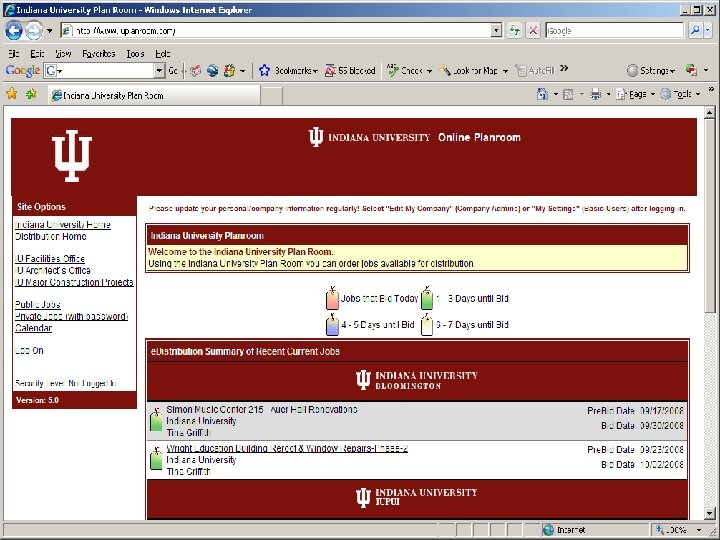Click the Look for Map button
Viewport: 720px width, 540px height.
click(x=468, y=71)
